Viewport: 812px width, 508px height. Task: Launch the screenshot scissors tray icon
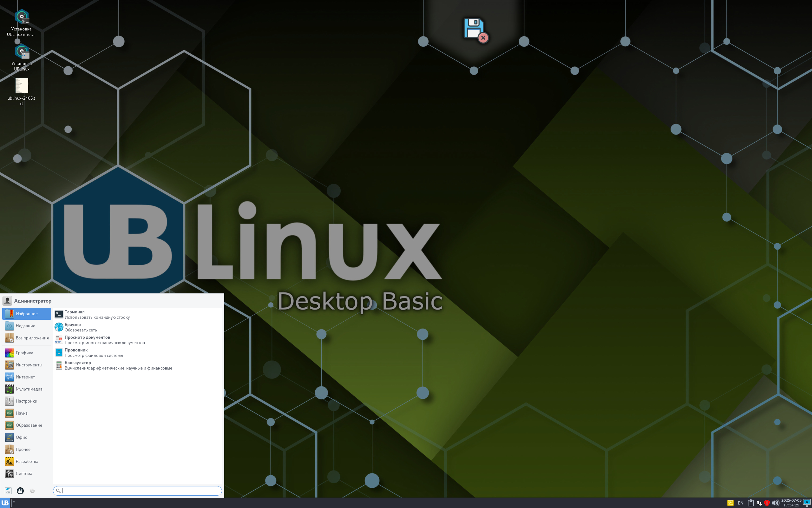coord(807,503)
